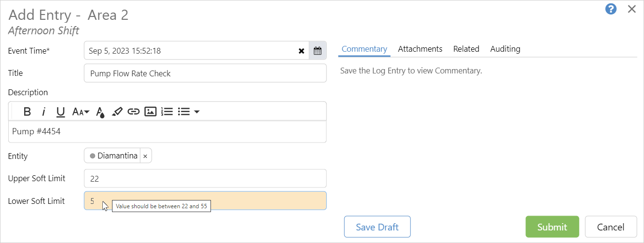
Task: Clear the Event Time value
Action: click(x=301, y=50)
